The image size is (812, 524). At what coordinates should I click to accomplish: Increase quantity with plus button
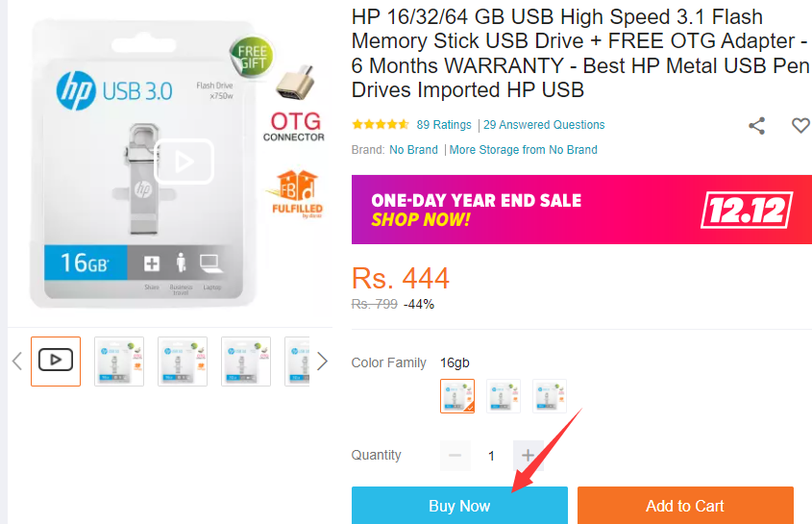(x=528, y=455)
